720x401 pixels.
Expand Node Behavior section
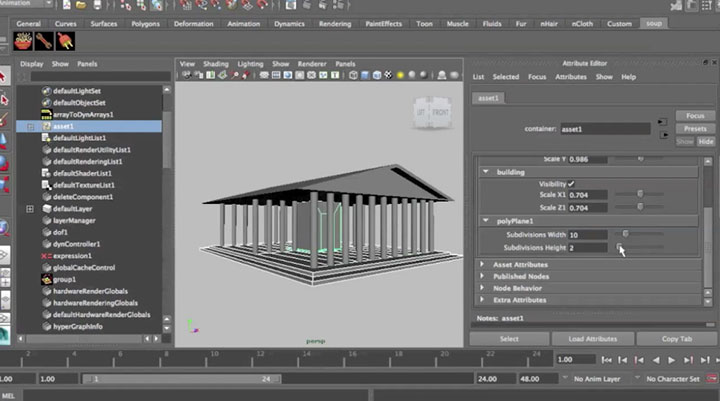coord(482,288)
